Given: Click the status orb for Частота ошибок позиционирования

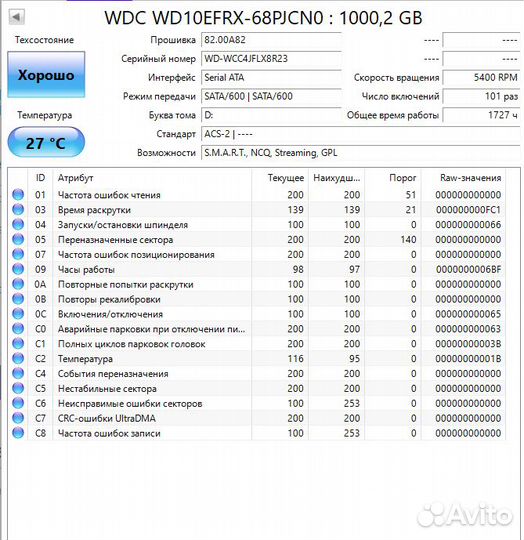Looking at the screenshot, I should (18, 254).
